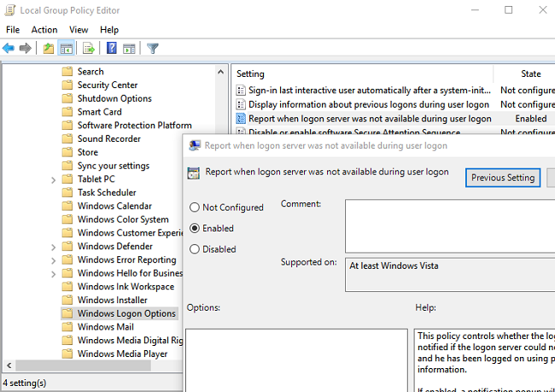
Task: Click the Smart Card folder icon
Action: [67, 112]
